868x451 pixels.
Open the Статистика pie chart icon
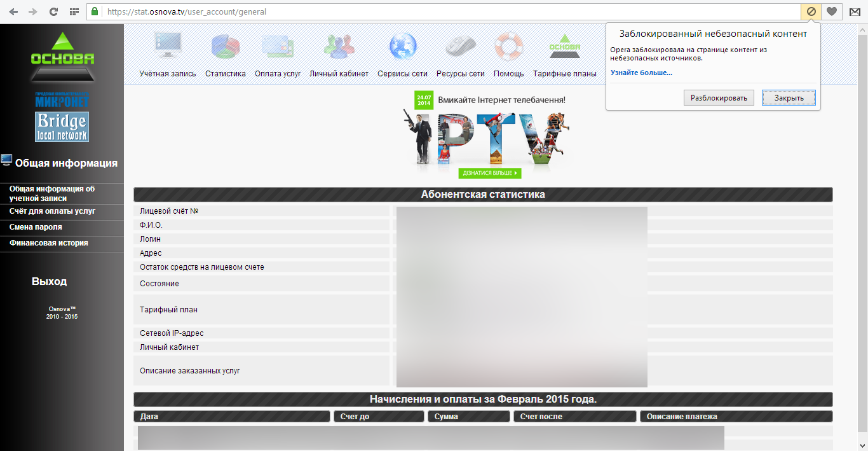[x=225, y=46]
